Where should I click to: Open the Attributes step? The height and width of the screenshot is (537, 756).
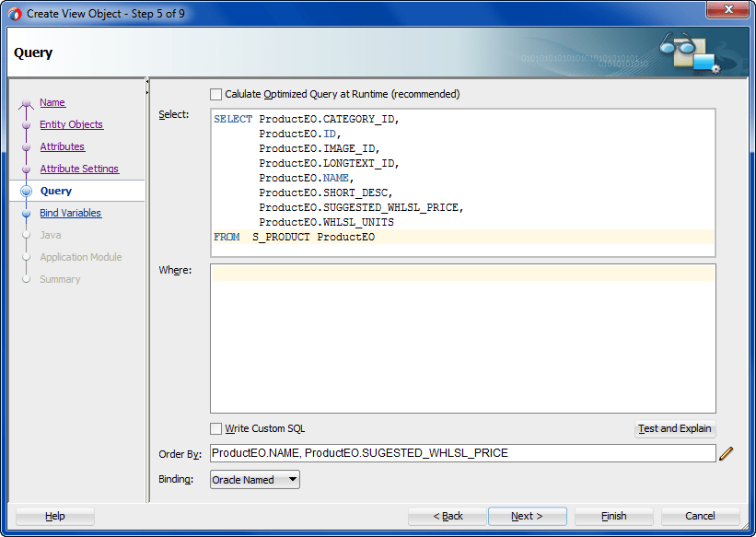point(62,146)
